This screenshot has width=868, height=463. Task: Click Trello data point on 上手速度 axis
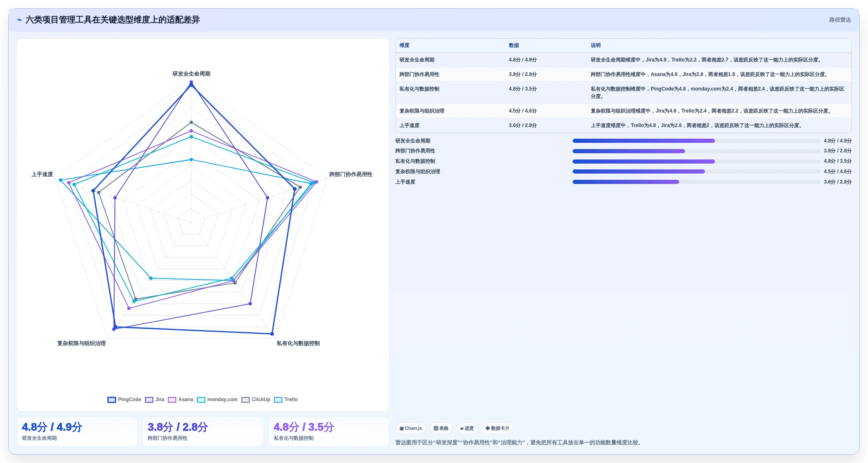click(61, 180)
